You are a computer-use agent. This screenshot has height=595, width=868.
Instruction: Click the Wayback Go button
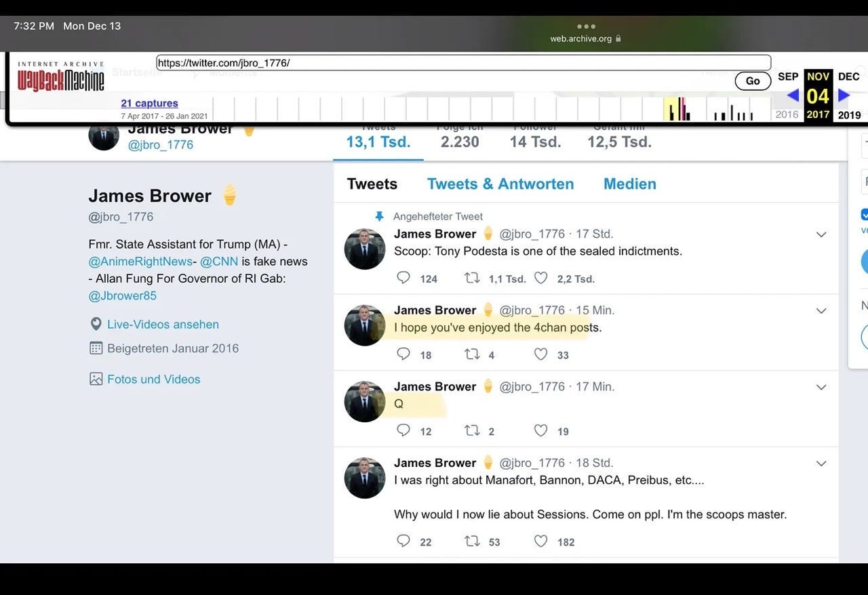click(x=753, y=81)
